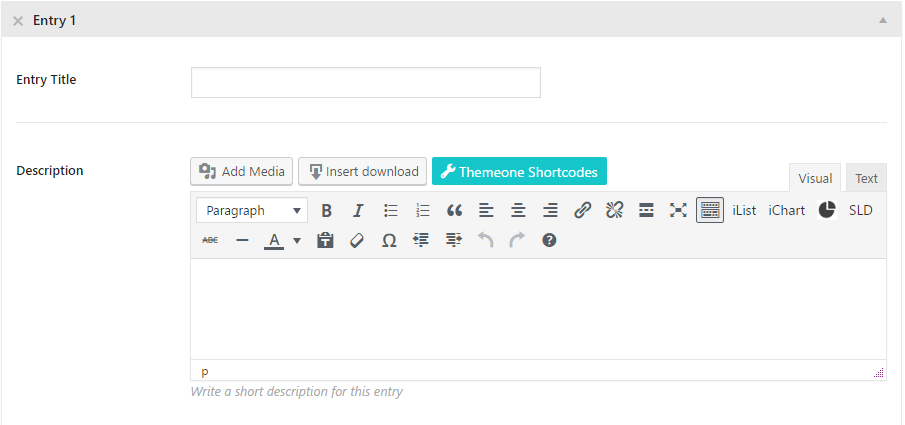Screen dimensions: 905x425
Task: Toggle bold formatting in editor toolbar
Action: point(326,211)
